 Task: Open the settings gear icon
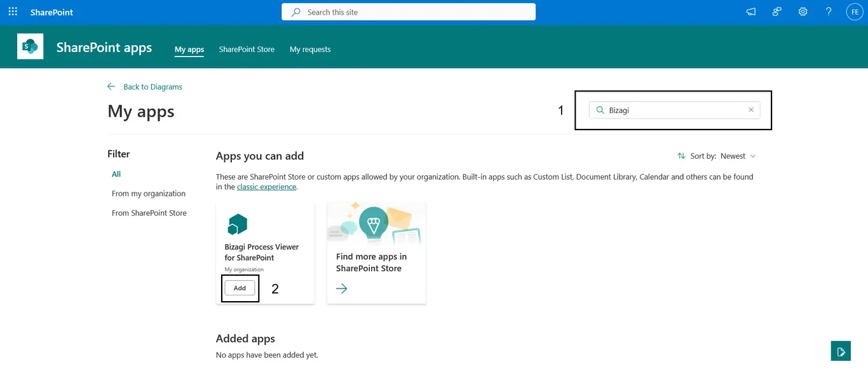coord(803,12)
